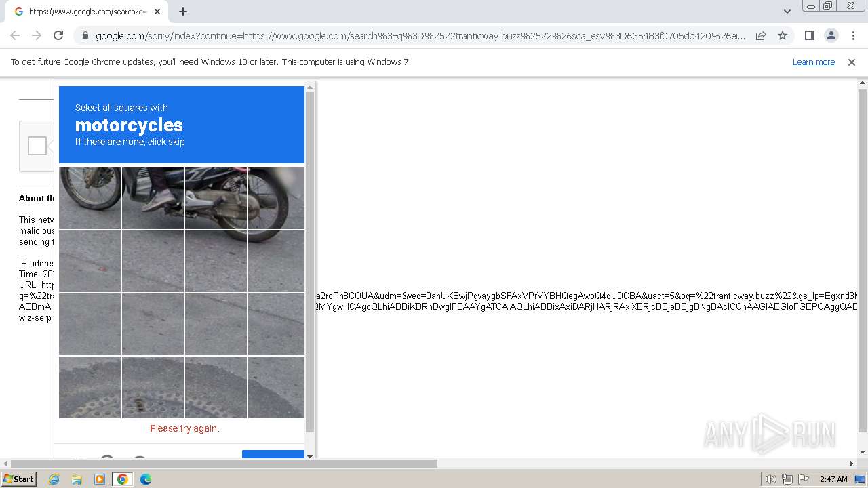Switch to the google.com/search tab
Screen dimensions: 868x488
[86, 12]
